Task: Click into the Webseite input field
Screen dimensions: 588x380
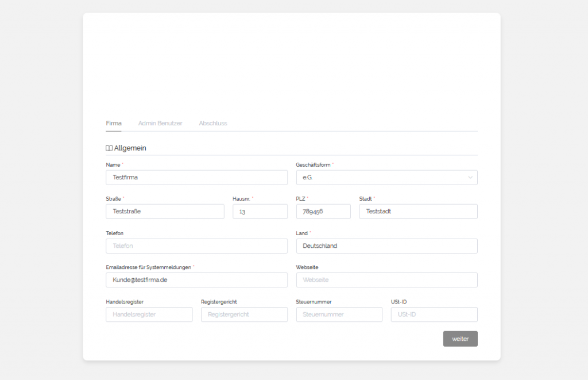Action: (386, 280)
